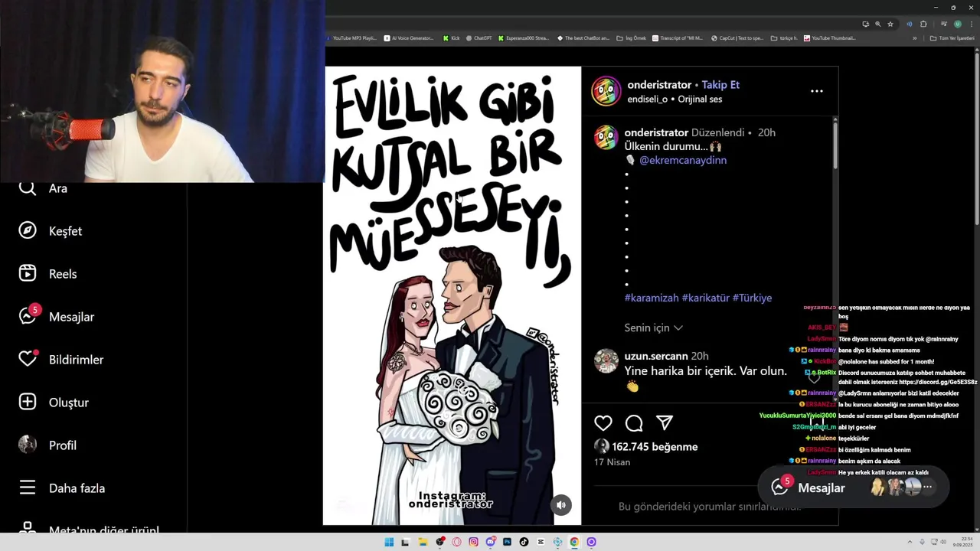This screenshot has height=551, width=980.
Task: Open the #karikatür hashtag
Action: [x=705, y=298]
